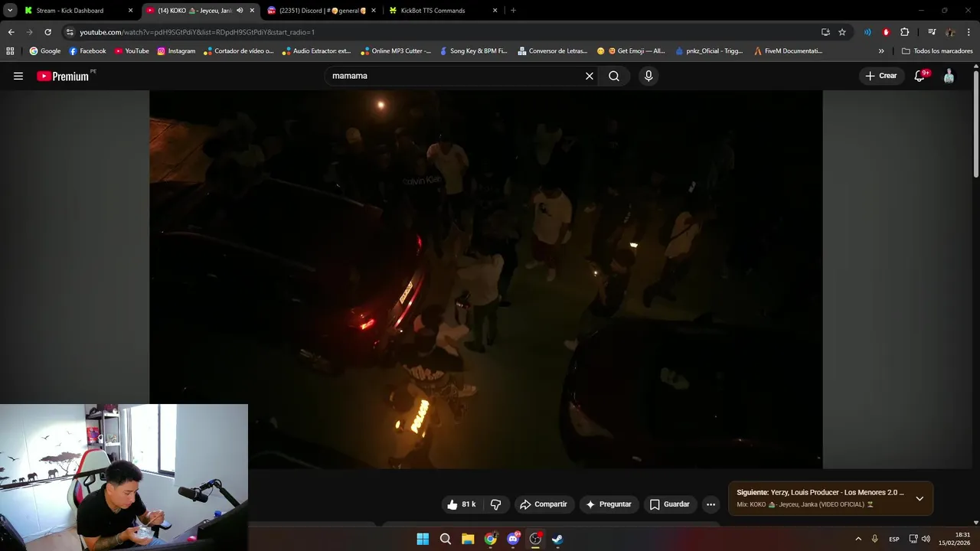Image resolution: width=980 pixels, height=551 pixels.
Task: Open the Crear create menu
Action: 880,76
